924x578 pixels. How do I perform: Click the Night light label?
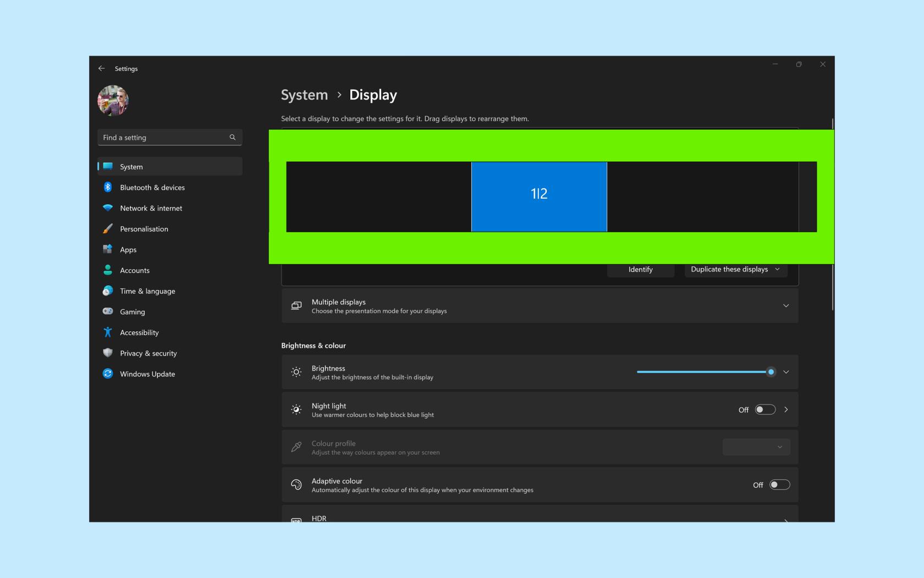coord(329,406)
